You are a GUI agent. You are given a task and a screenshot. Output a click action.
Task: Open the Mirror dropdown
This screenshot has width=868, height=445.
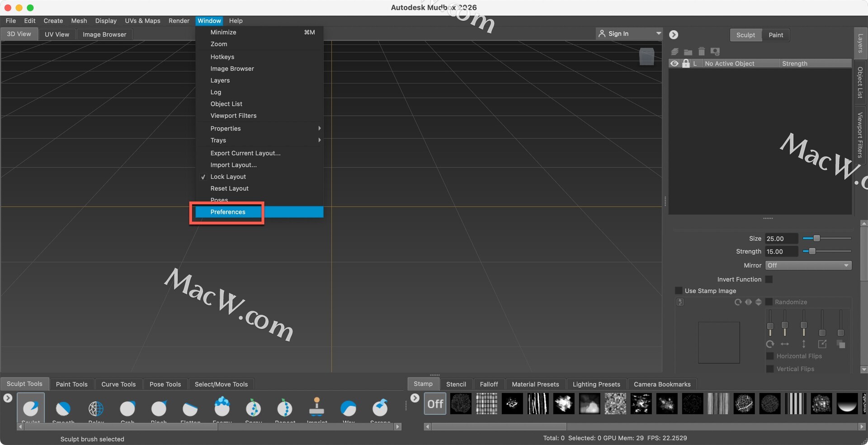808,265
